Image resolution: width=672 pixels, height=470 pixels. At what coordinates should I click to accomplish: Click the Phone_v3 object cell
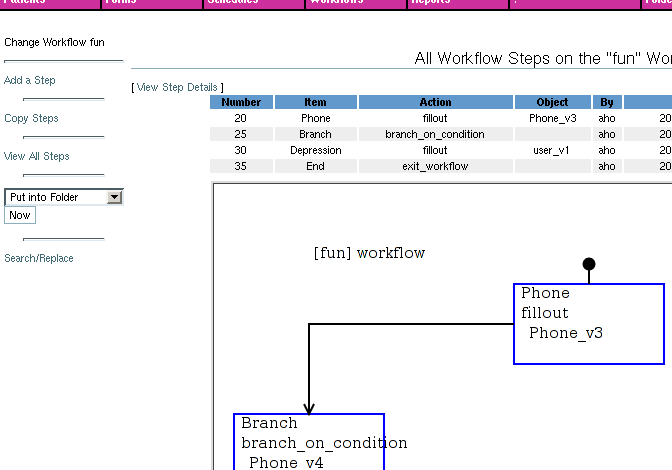[x=552, y=118]
